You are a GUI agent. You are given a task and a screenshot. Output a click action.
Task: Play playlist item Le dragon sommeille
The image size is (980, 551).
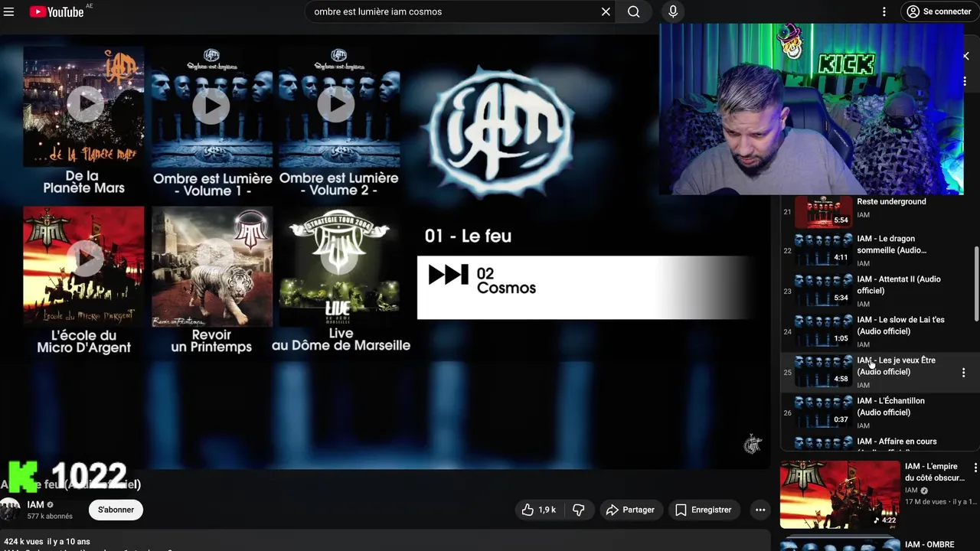(877, 249)
